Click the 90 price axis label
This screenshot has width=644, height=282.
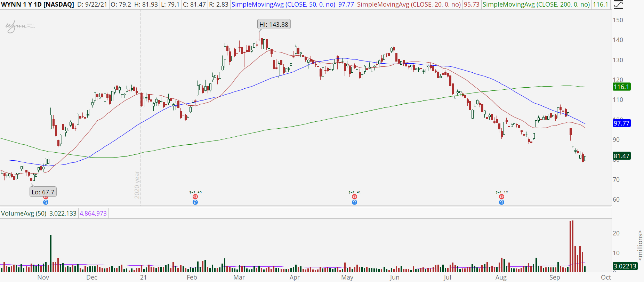pos(616,139)
